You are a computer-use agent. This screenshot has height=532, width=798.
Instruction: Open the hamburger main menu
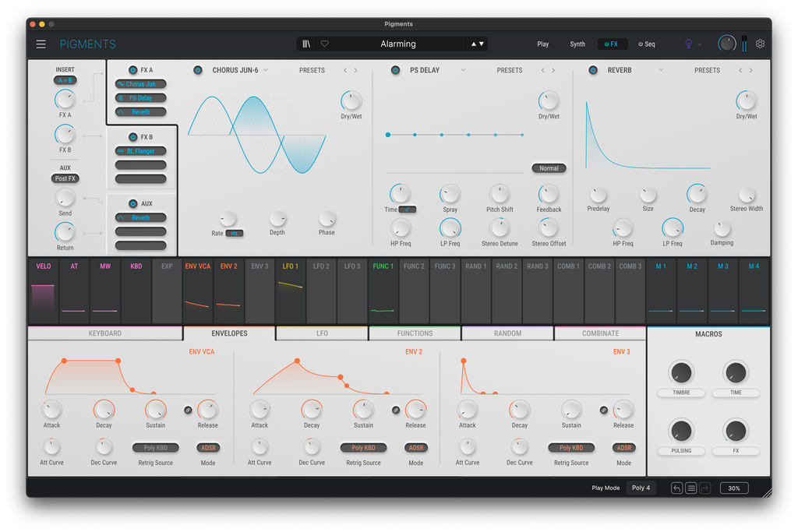41,44
